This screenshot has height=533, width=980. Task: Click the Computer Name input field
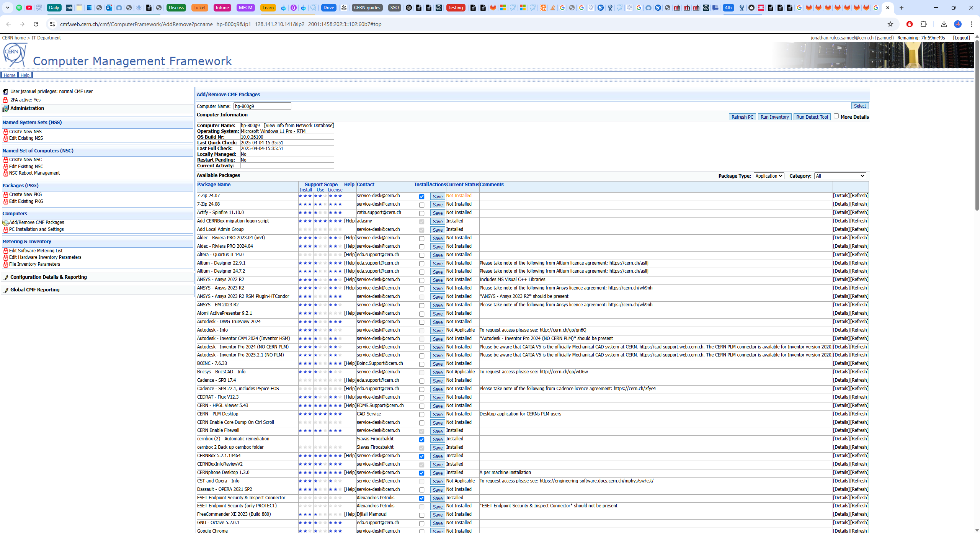[262, 106]
